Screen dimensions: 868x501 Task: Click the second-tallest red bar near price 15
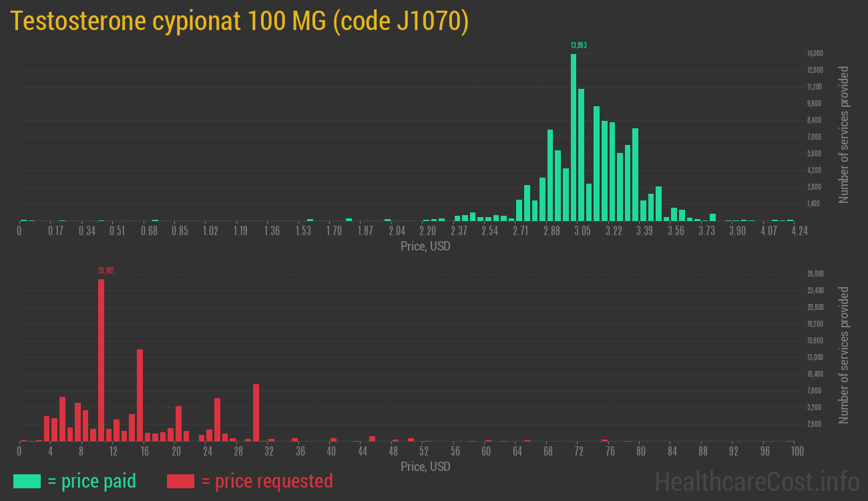click(140, 395)
